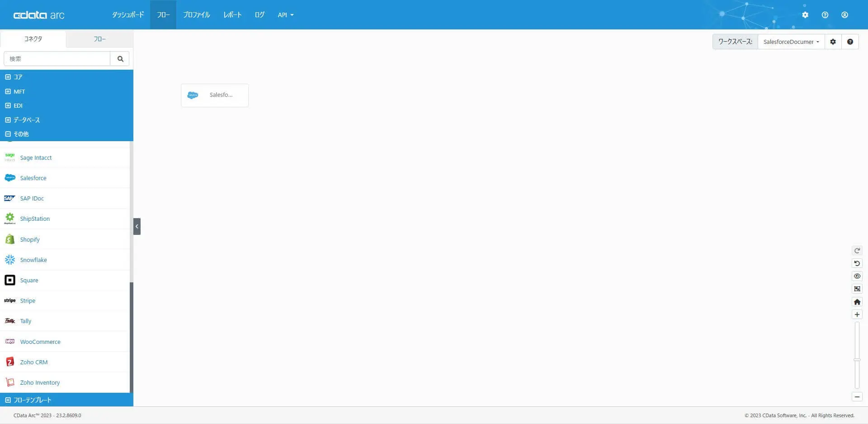Select the Salesfo... connector node on canvas

coord(215,95)
